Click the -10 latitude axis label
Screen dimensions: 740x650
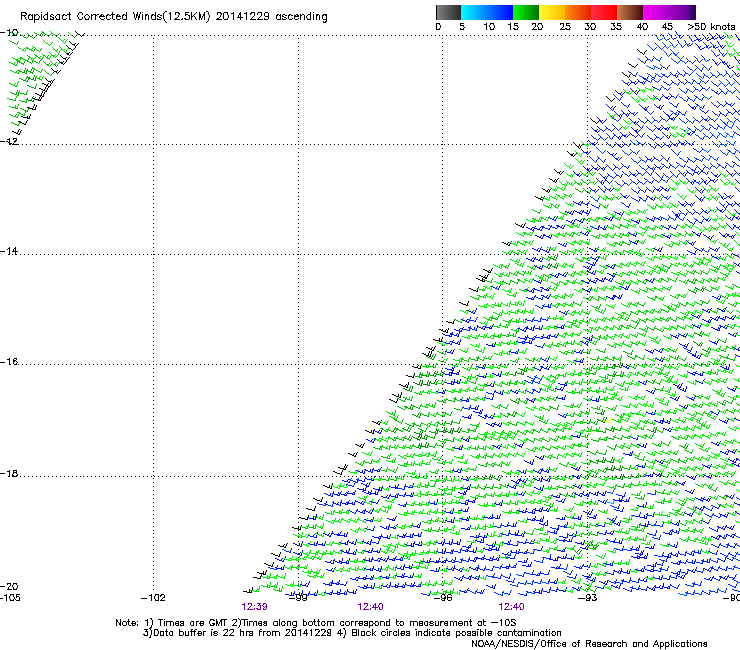coord(9,33)
